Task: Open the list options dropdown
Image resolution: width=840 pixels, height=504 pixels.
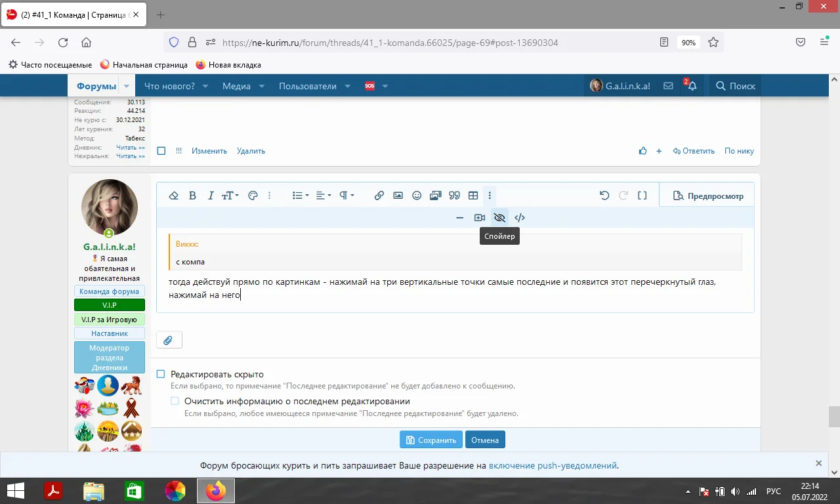Action: 300,196
